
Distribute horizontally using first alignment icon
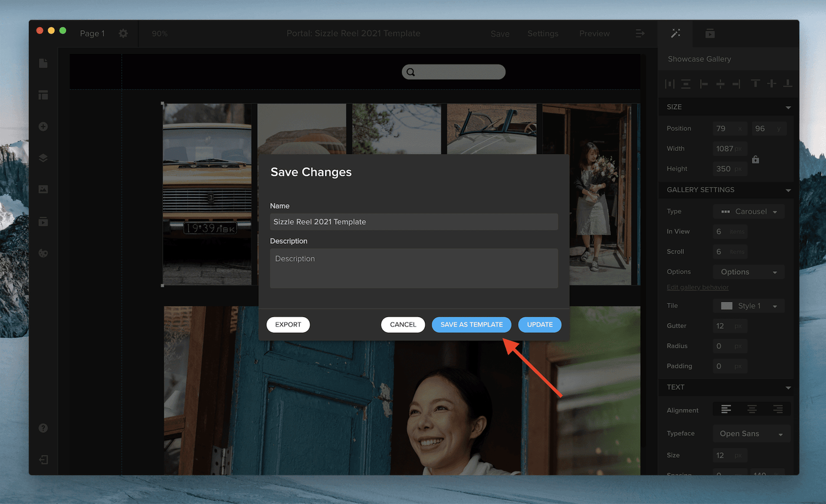click(x=670, y=84)
